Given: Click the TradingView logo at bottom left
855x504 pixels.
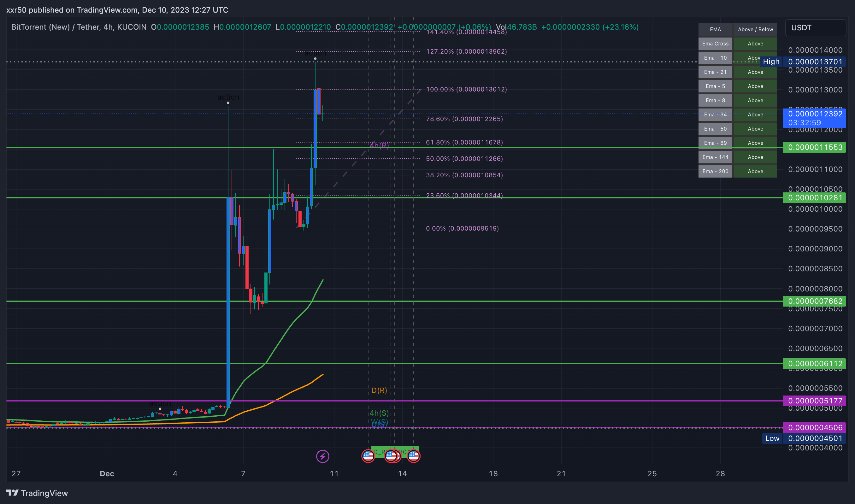Looking at the screenshot, I should coord(37,493).
